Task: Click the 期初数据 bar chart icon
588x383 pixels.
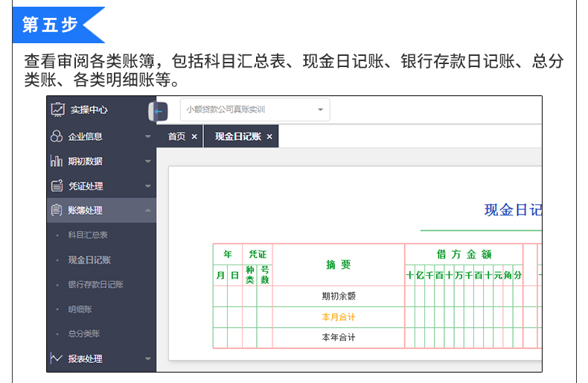Action: 57,161
